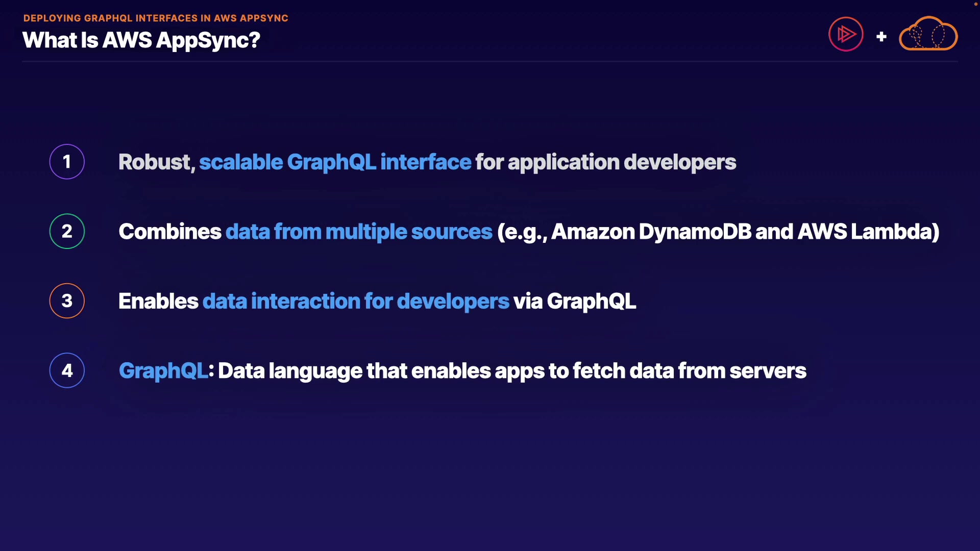The height and width of the screenshot is (551, 980).
Task: Click the 'scalable GraphQL interface' highlighted text
Action: coord(335,162)
